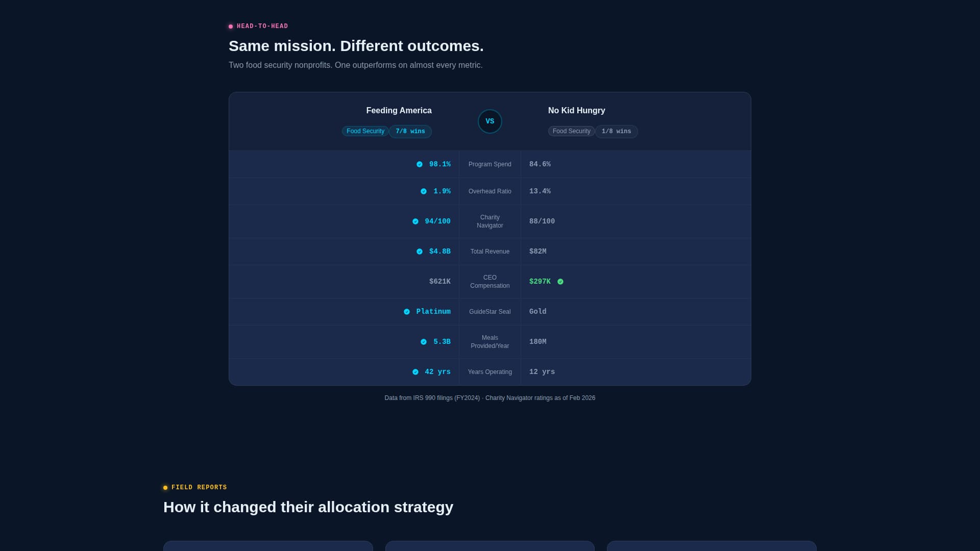The height and width of the screenshot is (551, 980).
Task: Select No Kid Hungry's Food Security tag
Action: (572, 131)
